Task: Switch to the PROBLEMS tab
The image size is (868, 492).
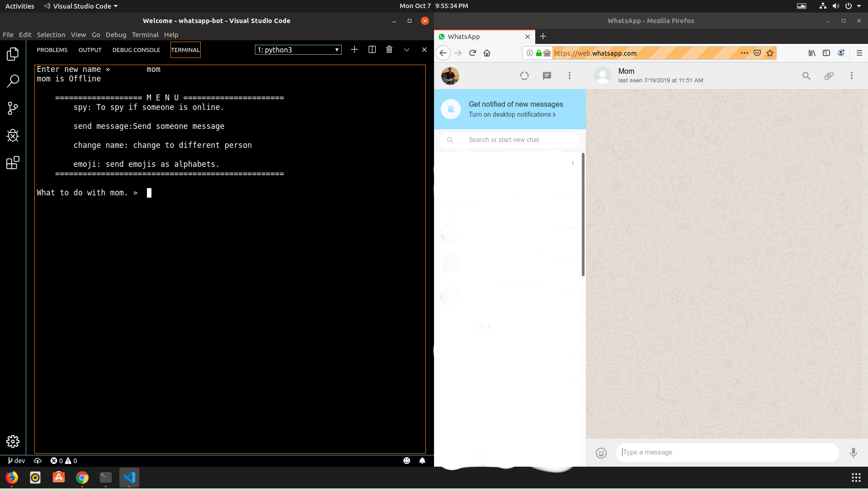Action: coord(52,50)
